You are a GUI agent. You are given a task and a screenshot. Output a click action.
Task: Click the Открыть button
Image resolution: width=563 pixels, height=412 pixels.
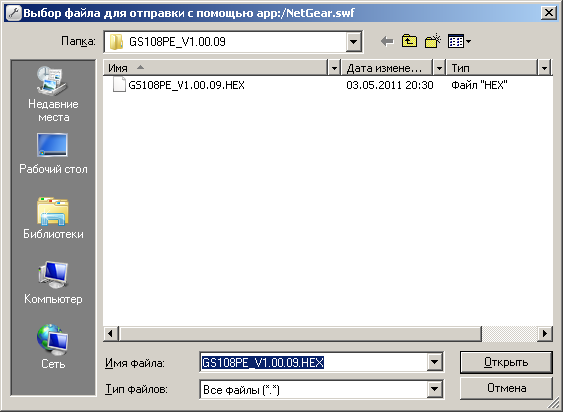(x=506, y=362)
